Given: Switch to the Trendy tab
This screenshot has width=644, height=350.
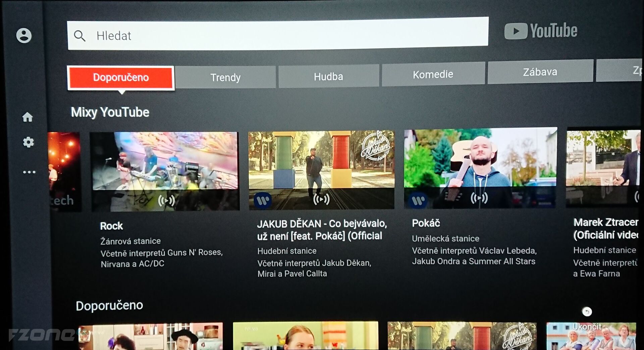Looking at the screenshot, I should (x=225, y=77).
